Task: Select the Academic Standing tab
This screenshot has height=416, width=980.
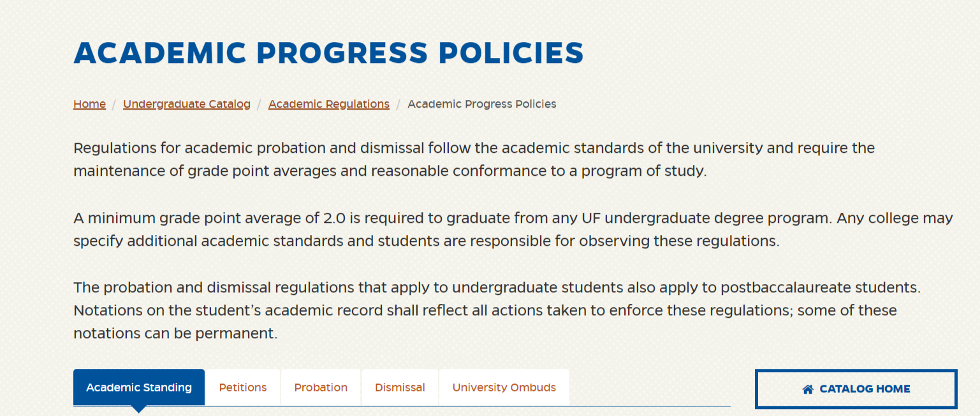Action: pos(139,387)
